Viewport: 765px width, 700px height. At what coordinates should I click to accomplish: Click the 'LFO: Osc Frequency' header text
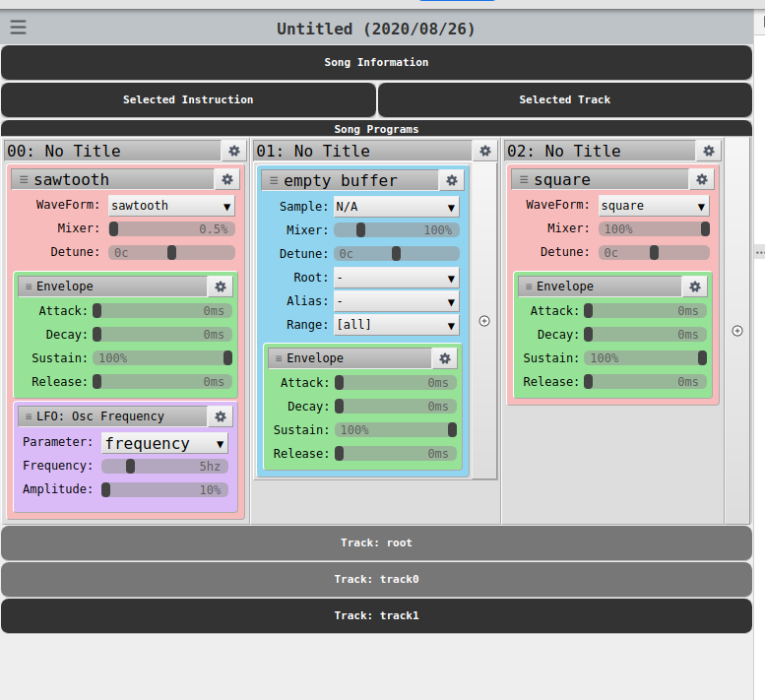[100, 416]
